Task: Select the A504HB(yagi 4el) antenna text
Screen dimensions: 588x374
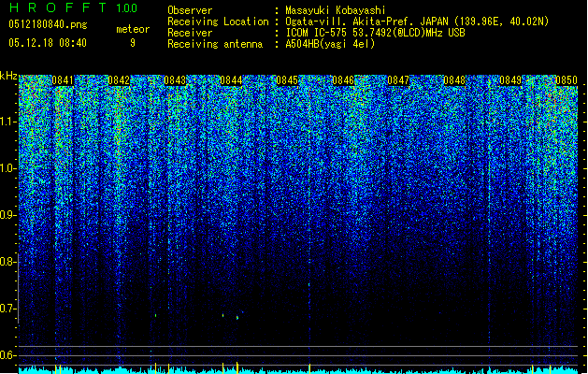Action: [x=330, y=44]
